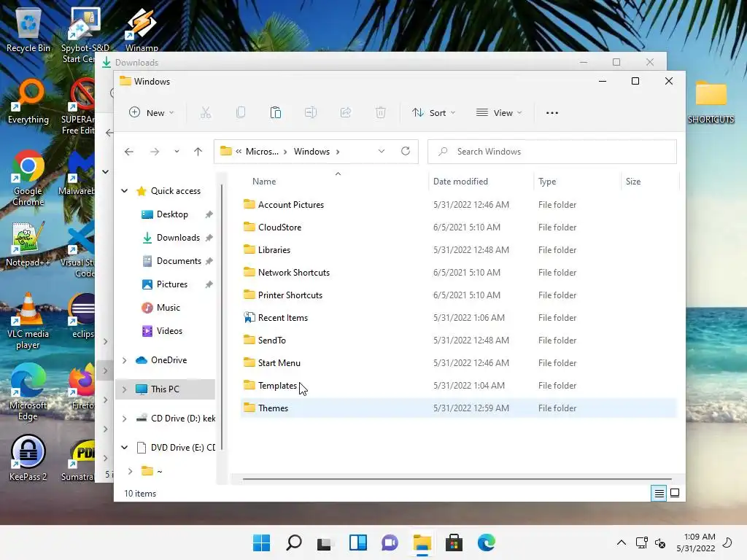This screenshot has height=560, width=747.
Task: Refresh the Windows folder view
Action: tap(406, 151)
